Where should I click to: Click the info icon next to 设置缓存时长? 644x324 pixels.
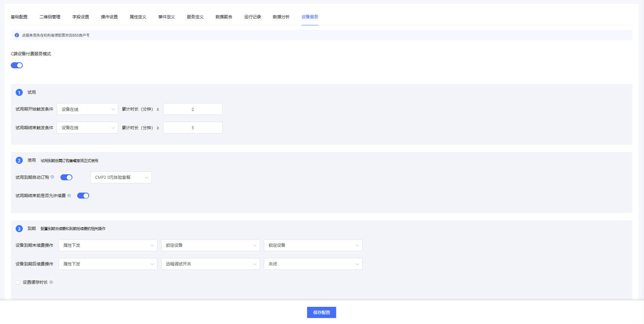pos(51,282)
